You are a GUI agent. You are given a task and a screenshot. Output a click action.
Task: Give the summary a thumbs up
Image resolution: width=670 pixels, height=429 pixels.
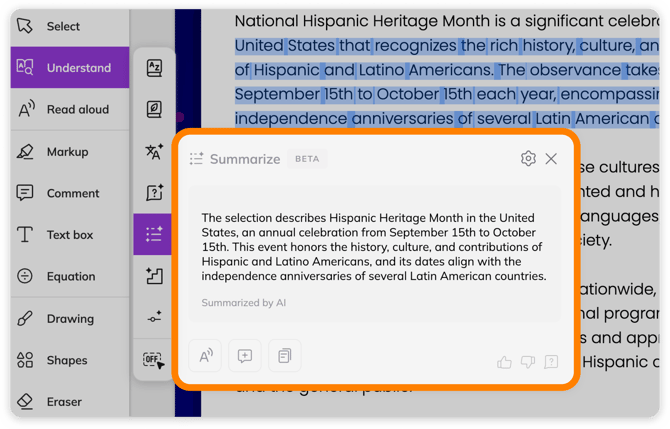click(x=504, y=362)
